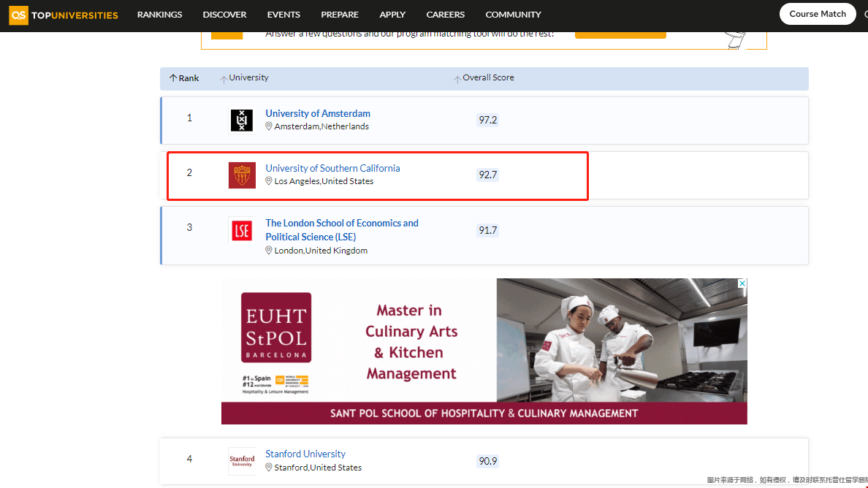Image resolution: width=868 pixels, height=488 pixels.
Task: Click the ad info icon on banner
Action: point(742,283)
